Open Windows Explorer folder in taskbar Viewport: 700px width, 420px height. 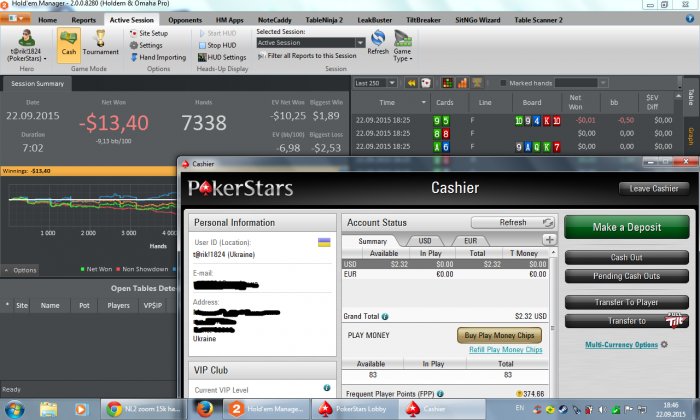click(x=48, y=409)
